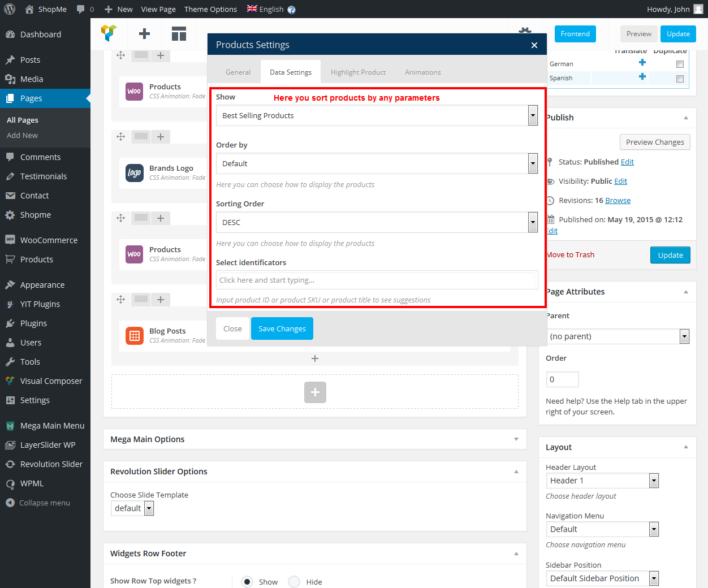The height and width of the screenshot is (588, 708).
Task: Click the WordPress logo in admin bar
Action: [x=10, y=9]
